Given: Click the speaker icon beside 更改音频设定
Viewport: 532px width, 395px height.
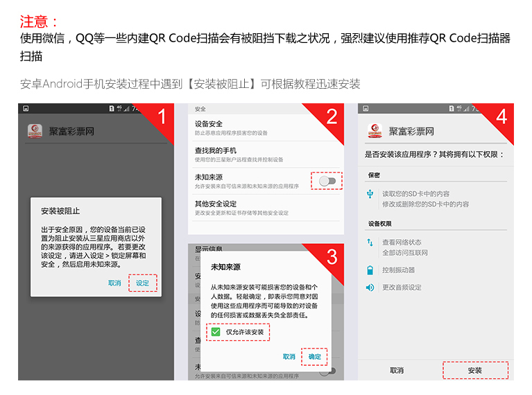Looking at the screenshot, I should 370,288.
